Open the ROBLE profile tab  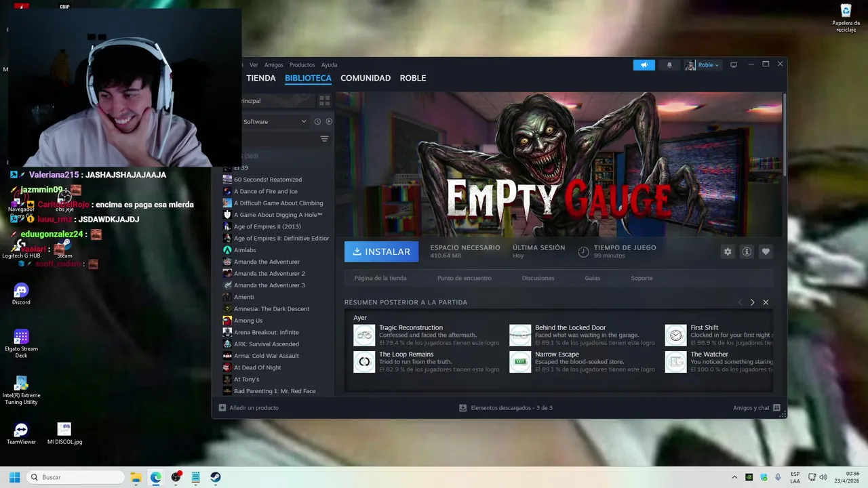[413, 78]
